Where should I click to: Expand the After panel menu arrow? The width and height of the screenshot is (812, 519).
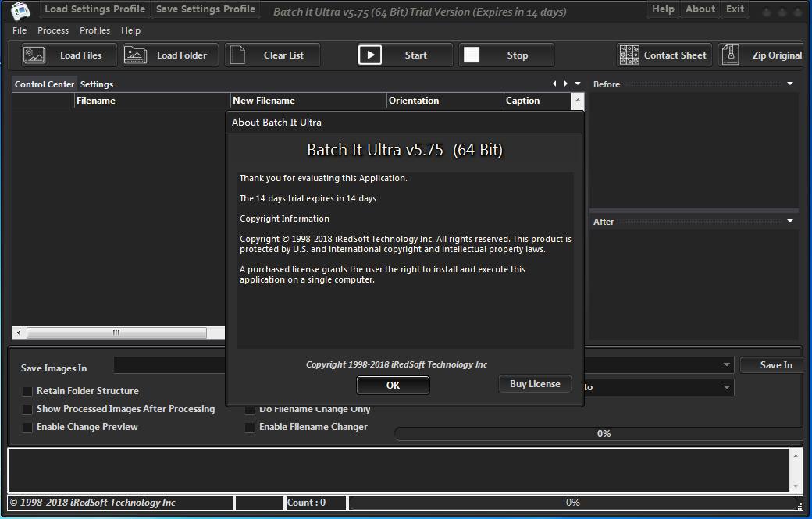pos(790,221)
